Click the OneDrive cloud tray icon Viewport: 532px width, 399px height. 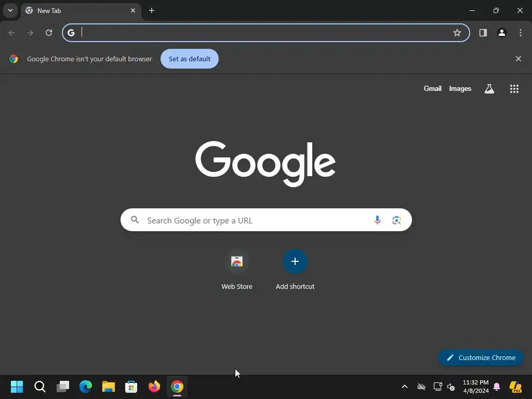[421, 387]
